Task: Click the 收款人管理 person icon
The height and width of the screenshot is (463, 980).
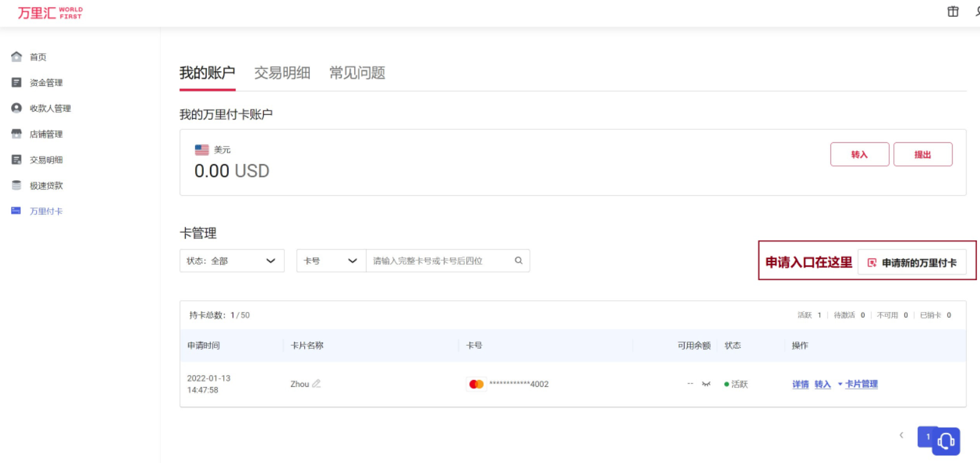Action: [x=17, y=108]
